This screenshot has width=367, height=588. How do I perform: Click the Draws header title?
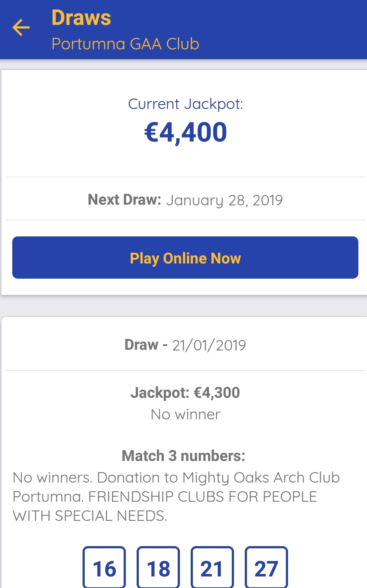[x=81, y=18]
